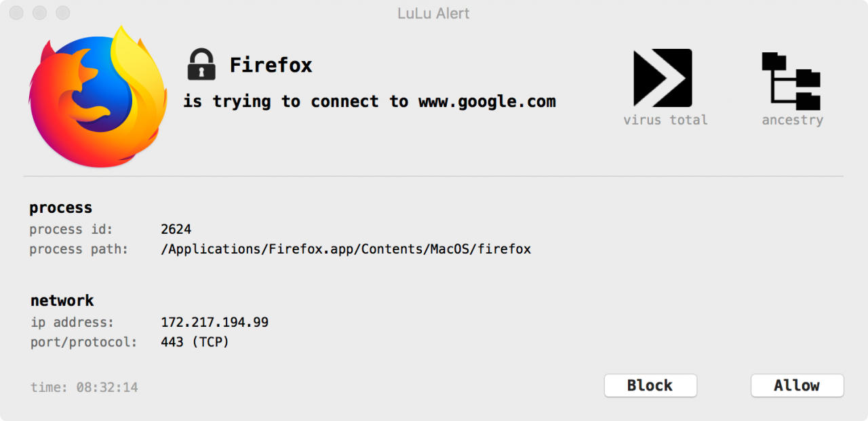
Task: Click the padlock signing-status icon
Action: pyautogui.click(x=201, y=64)
